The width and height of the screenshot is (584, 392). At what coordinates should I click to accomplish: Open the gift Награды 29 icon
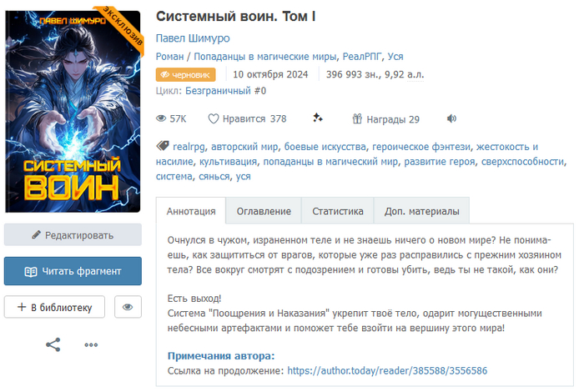tap(357, 118)
